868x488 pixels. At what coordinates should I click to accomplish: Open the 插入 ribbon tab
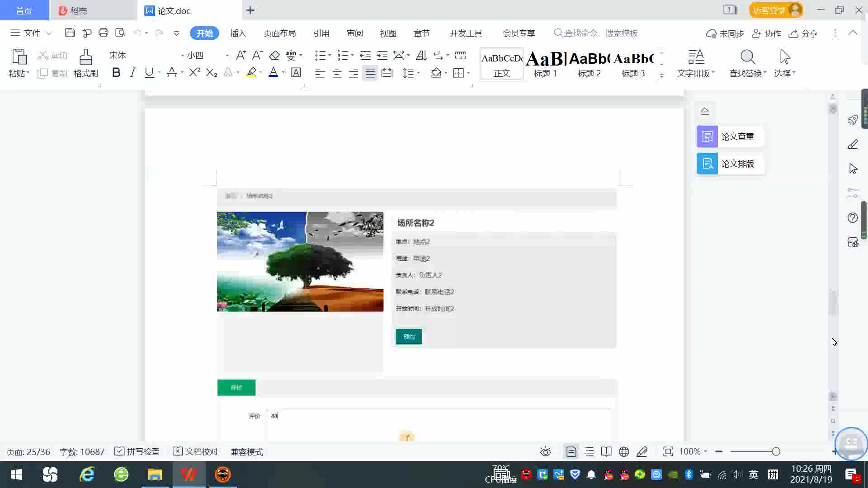pos(238,33)
